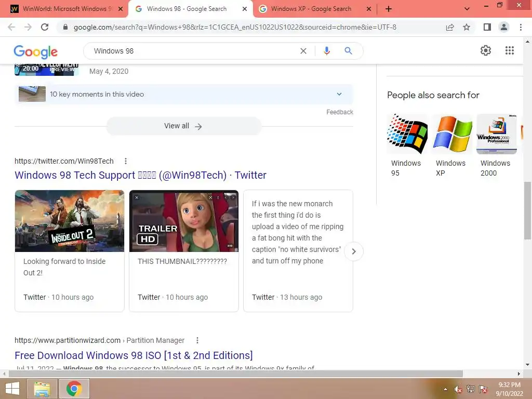This screenshot has height=399, width=532.
Task: Click the horizontal scrollbar thumb
Action: click(236, 374)
